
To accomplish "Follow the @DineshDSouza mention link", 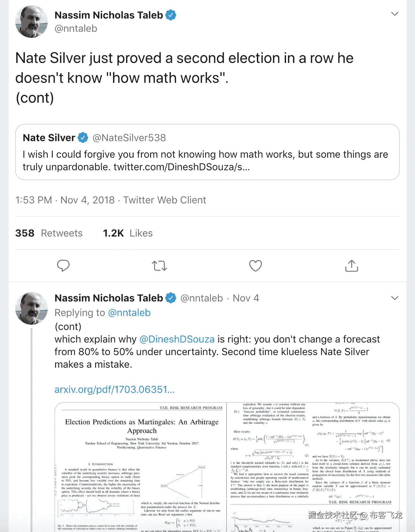I will pyautogui.click(x=177, y=339).
